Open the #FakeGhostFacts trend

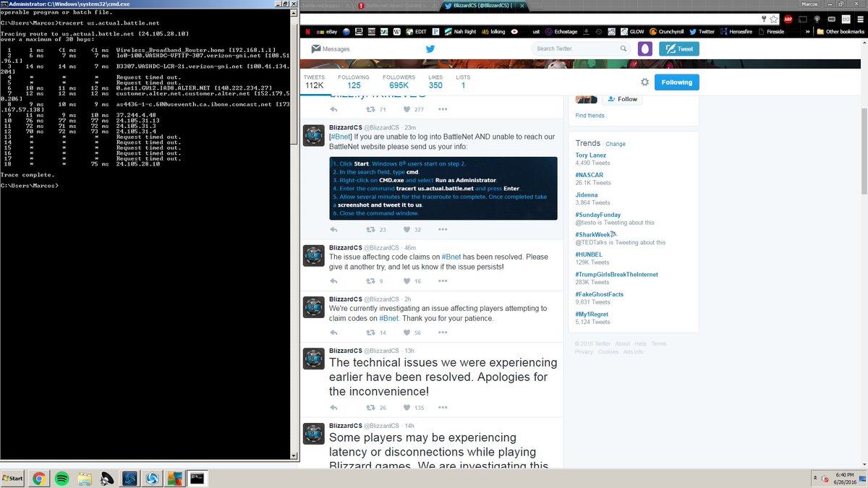(x=599, y=294)
